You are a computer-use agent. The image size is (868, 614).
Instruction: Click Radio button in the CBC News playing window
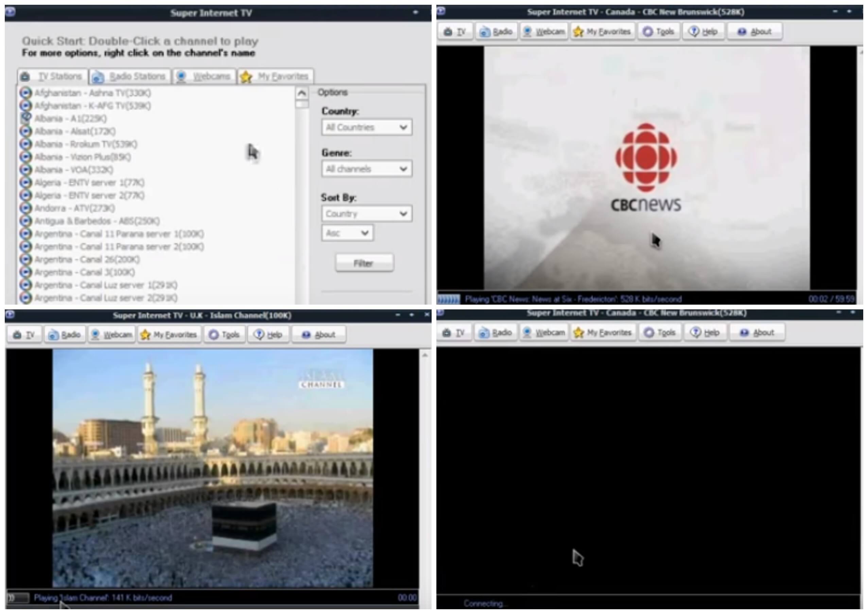(496, 31)
